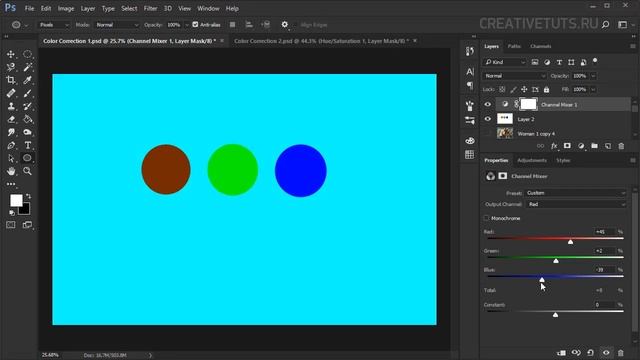Select the Hand tool
The height and width of the screenshot is (360, 640).
(x=11, y=171)
